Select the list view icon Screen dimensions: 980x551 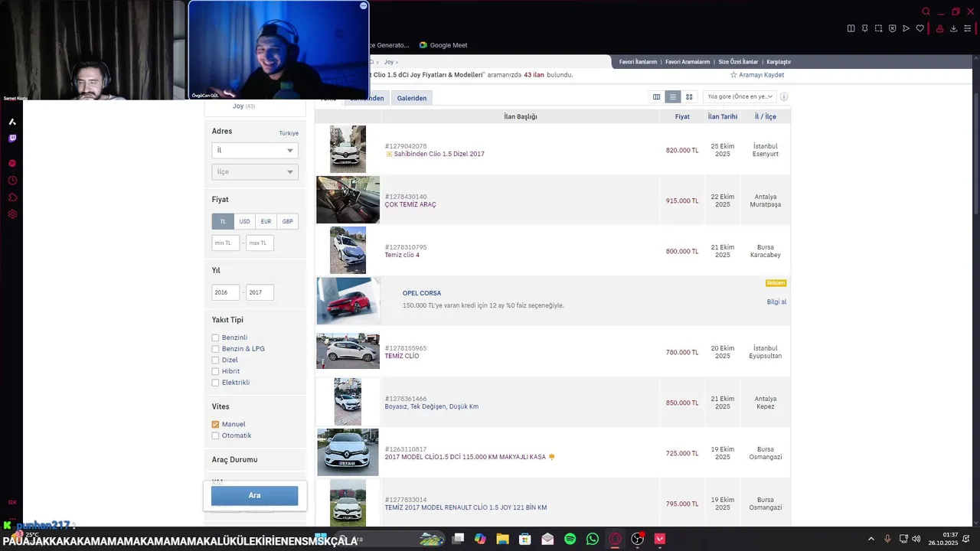coord(672,96)
